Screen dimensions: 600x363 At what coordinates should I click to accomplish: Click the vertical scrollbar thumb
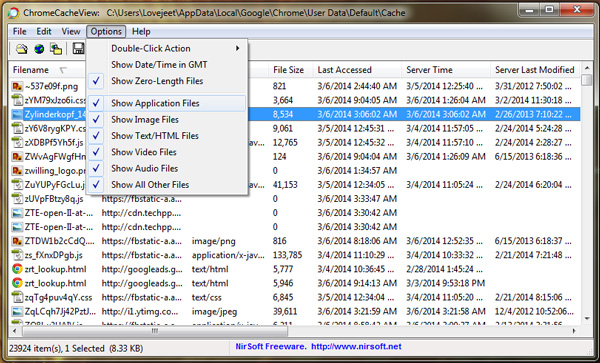[x=587, y=80]
